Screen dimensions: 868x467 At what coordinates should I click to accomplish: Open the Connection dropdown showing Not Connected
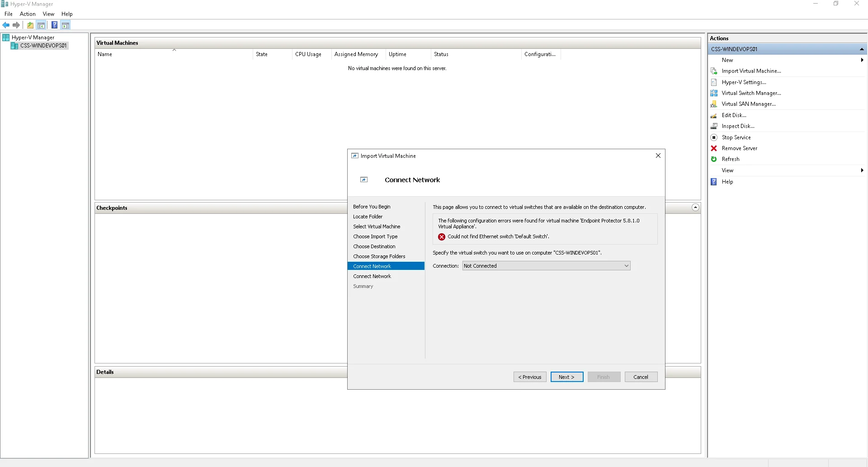[x=546, y=266]
